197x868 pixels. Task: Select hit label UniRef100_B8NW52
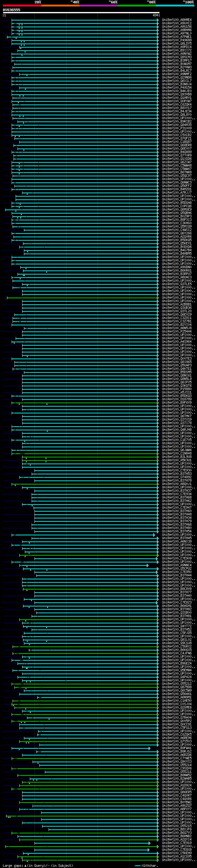[x=177, y=775]
